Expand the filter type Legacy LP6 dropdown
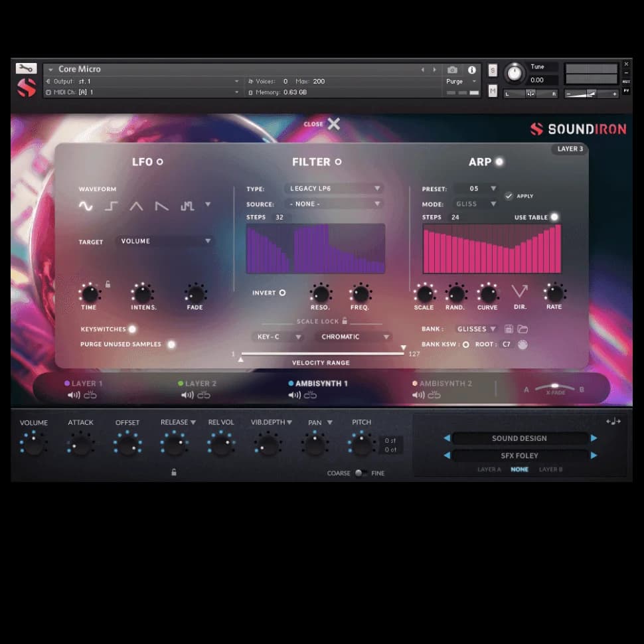 point(334,189)
